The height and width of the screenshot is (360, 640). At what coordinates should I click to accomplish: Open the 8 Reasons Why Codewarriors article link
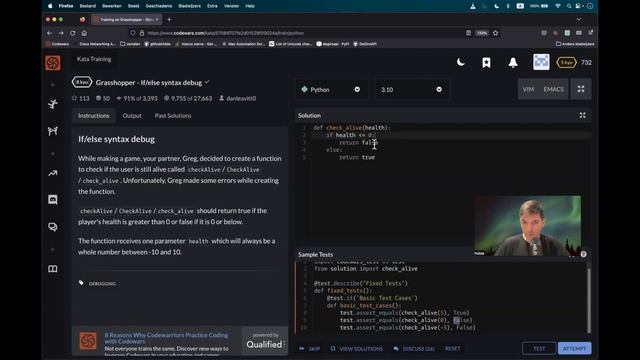[x=166, y=338]
